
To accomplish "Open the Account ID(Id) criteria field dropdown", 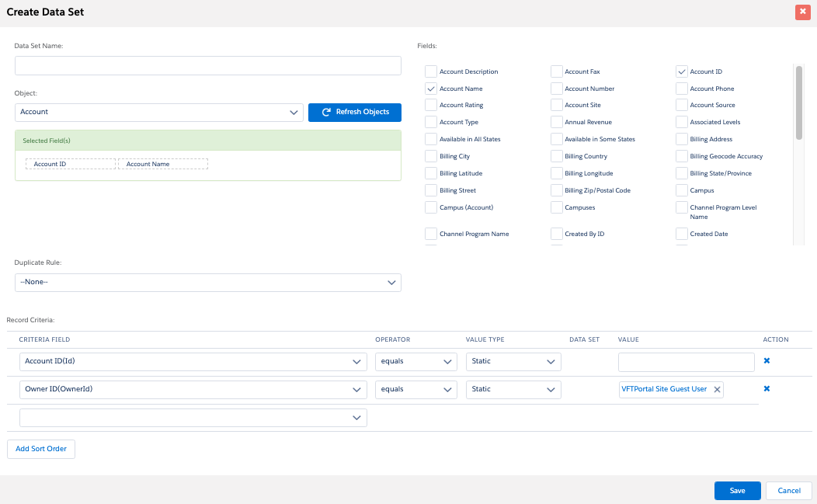I will pyautogui.click(x=193, y=362).
